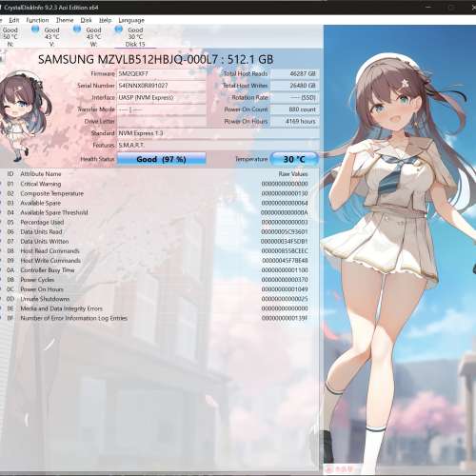This screenshot has height=476, width=476.
Task: Click the blue status orb for Disk 15
Action: [119, 30]
